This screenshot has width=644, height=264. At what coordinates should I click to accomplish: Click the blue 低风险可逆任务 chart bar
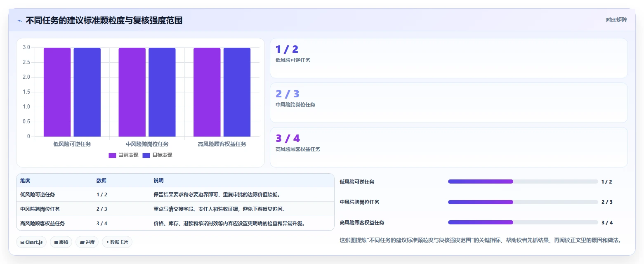pyautogui.click(x=87, y=92)
